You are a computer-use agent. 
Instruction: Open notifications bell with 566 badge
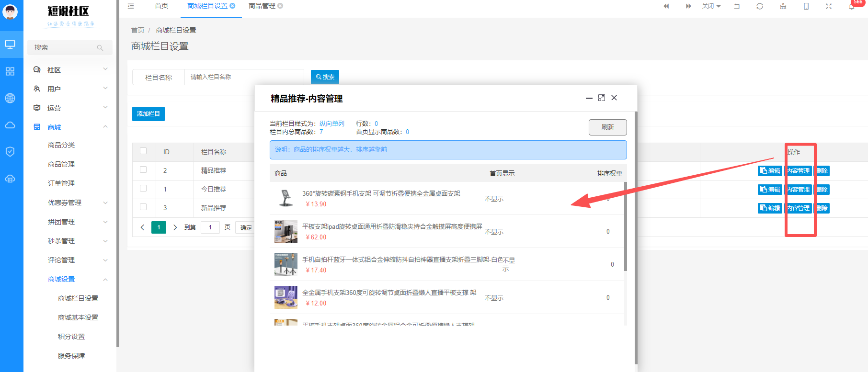pos(852,6)
